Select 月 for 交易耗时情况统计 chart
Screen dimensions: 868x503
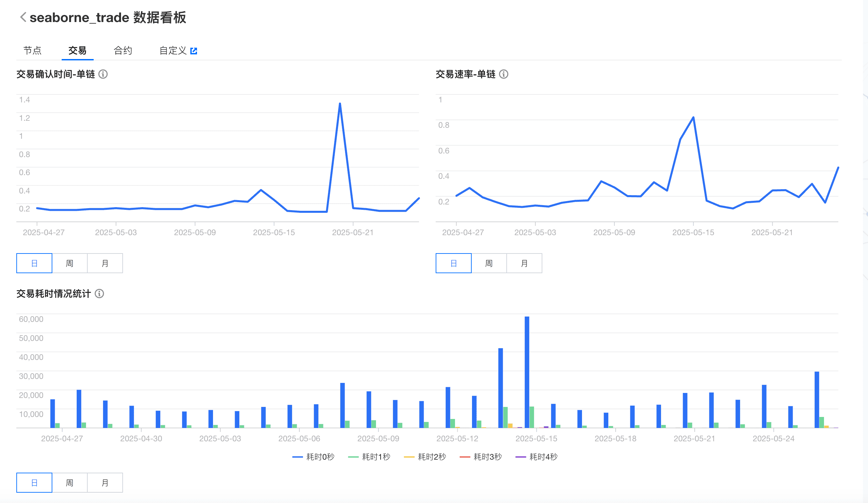pos(105,483)
